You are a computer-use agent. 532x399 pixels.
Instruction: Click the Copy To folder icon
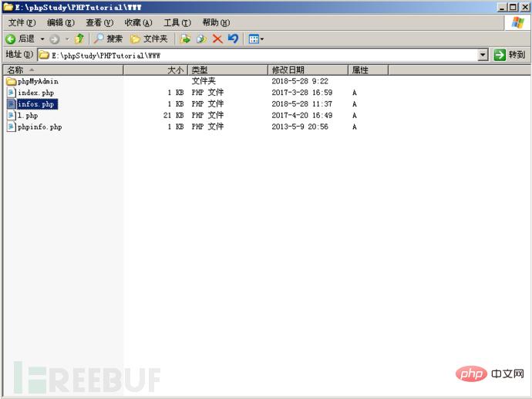pos(201,39)
